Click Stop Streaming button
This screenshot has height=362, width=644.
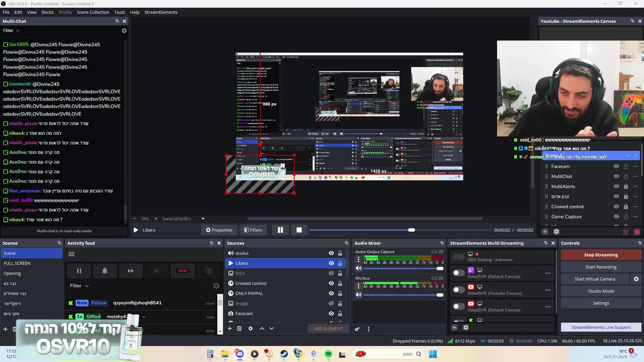click(x=601, y=255)
